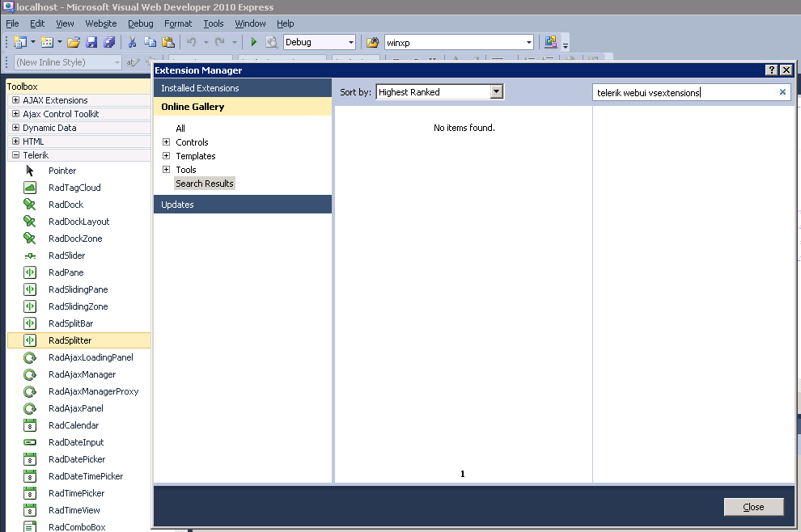801x532 pixels.
Task: Cut the selection with the scissors icon
Action: pyautogui.click(x=133, y=42)
